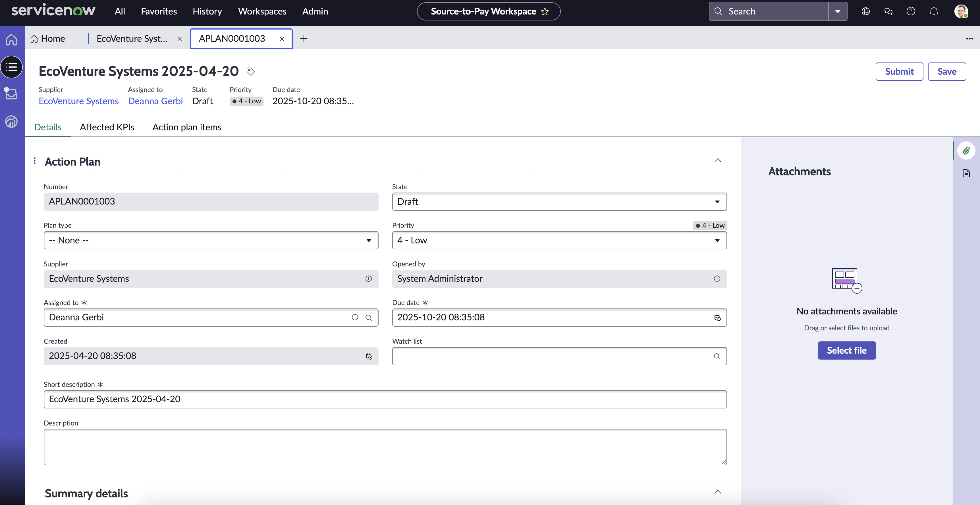This screenshot has height=505, width=980.
Task: Collapse the Action Plan section
Action: [717, 160]
